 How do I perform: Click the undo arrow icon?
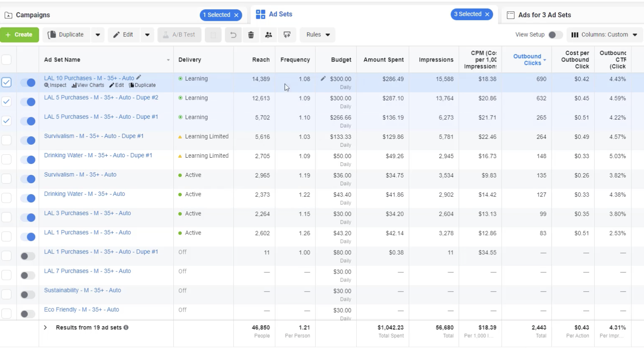[233, 35]
